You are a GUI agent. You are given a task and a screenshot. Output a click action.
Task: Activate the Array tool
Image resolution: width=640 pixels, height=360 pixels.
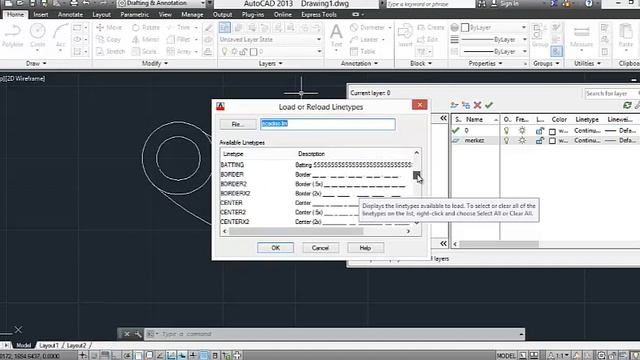pyautogui.click(x=180, y=51)
